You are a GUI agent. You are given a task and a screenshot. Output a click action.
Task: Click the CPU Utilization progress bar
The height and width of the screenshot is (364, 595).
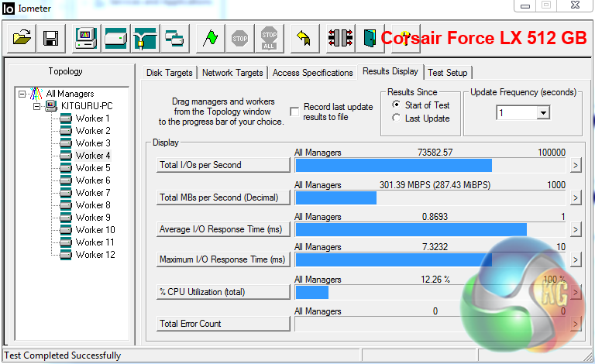431,292
